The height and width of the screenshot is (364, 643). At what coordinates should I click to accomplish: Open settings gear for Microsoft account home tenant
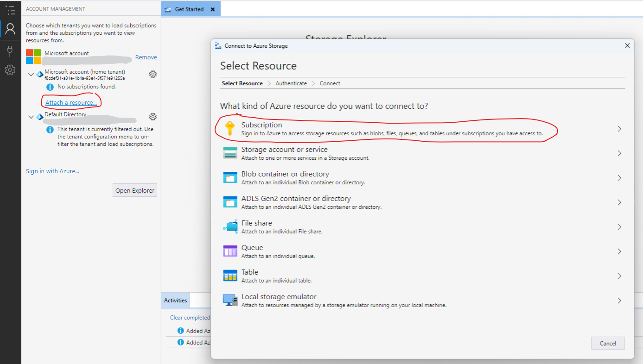click(x=153, y=74)
